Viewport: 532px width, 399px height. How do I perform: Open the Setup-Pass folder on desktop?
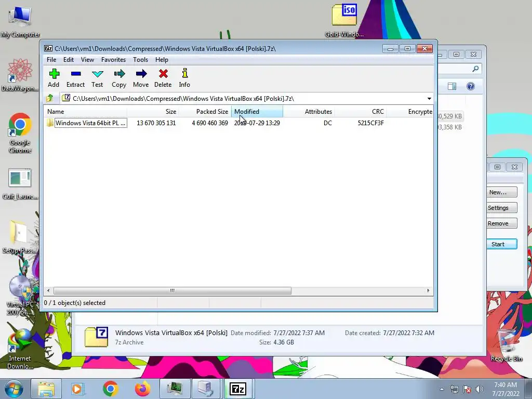(x=19, y=237)
